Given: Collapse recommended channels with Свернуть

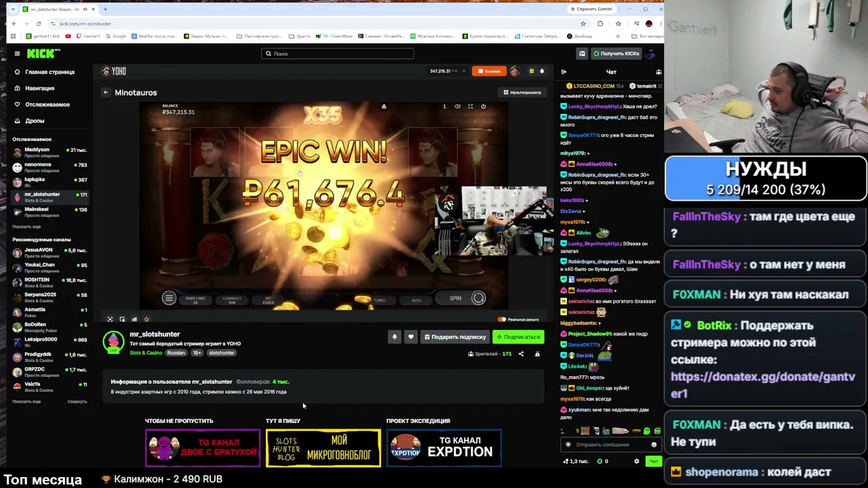Looking at the screenshot, I should (77, 401).
